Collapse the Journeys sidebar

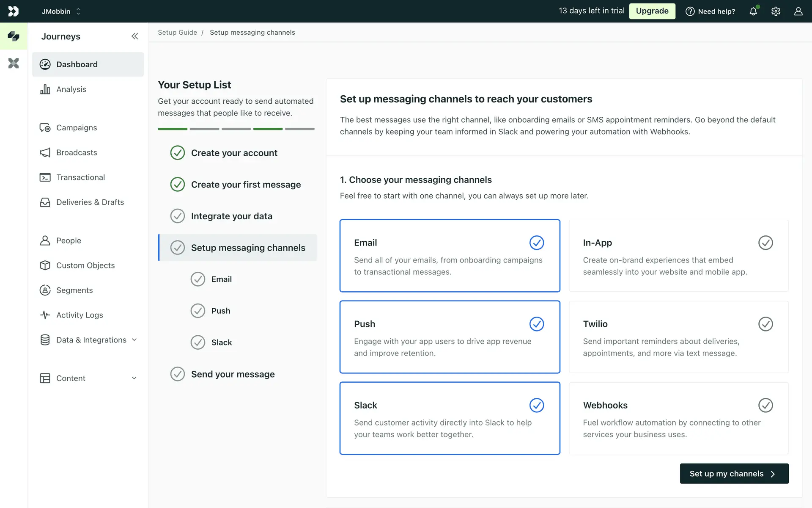click(134, 36)
